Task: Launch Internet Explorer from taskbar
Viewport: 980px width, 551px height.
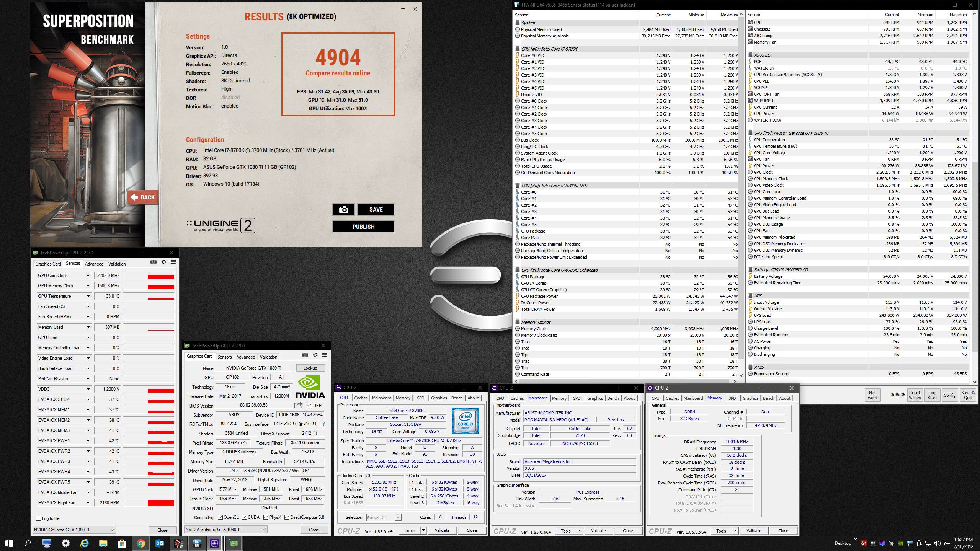Action: click(84, 543)
